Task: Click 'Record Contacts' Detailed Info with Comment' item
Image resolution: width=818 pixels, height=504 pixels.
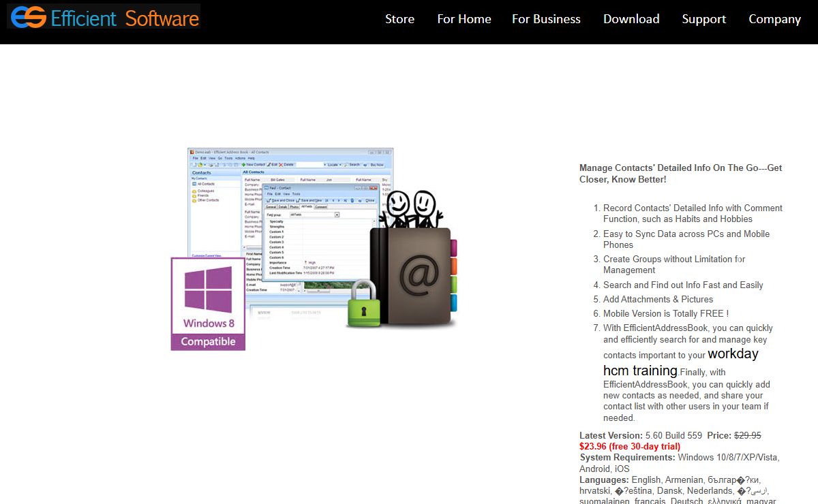Action: click(693, 213)
